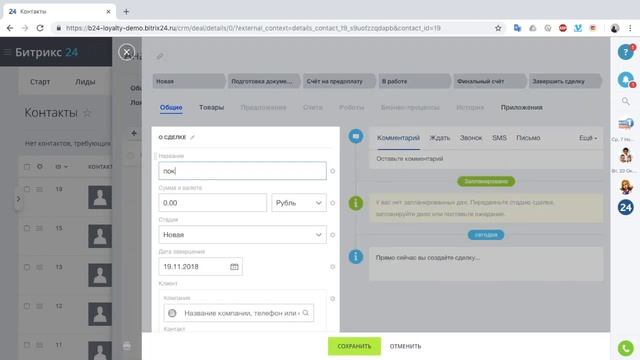Viewport: 640px width, 360px height.
Task: Open the calendar picker in the date field
Action: [234, 267]
